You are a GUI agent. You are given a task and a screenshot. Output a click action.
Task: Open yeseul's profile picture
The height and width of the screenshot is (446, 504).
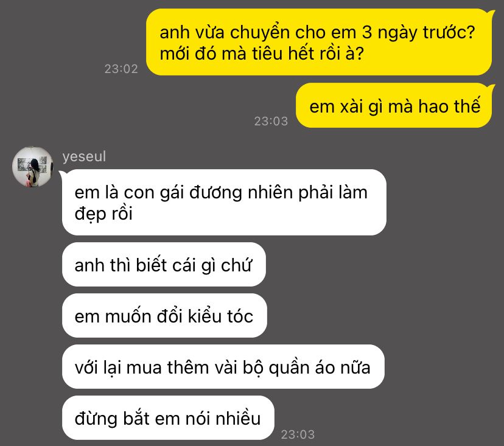pyautogui.click(x=32, y=167)
